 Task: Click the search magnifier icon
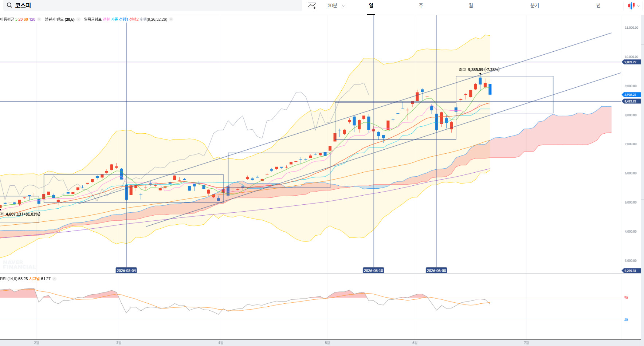pyautogui.click(x=9, y=5)
